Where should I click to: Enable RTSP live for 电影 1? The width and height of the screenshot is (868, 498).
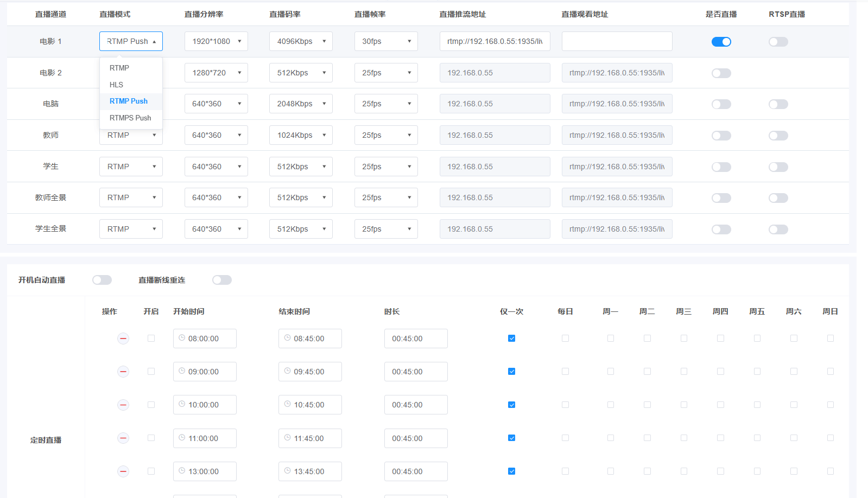coord(778,42)
